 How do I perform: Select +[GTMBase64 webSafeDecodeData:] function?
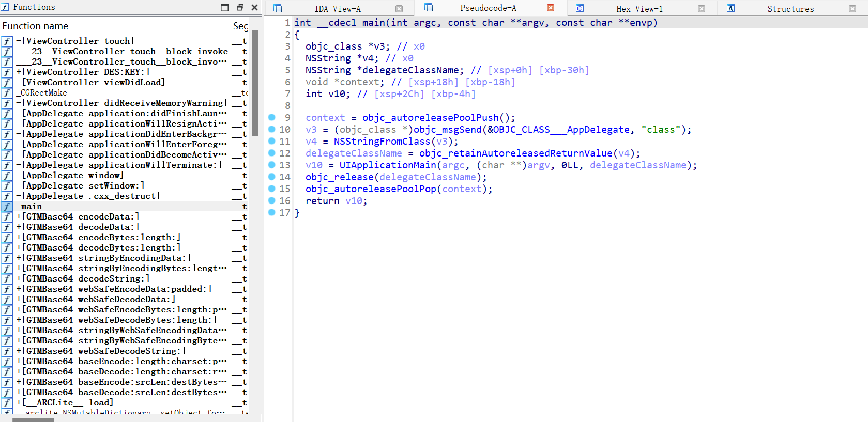coord(96,299)
